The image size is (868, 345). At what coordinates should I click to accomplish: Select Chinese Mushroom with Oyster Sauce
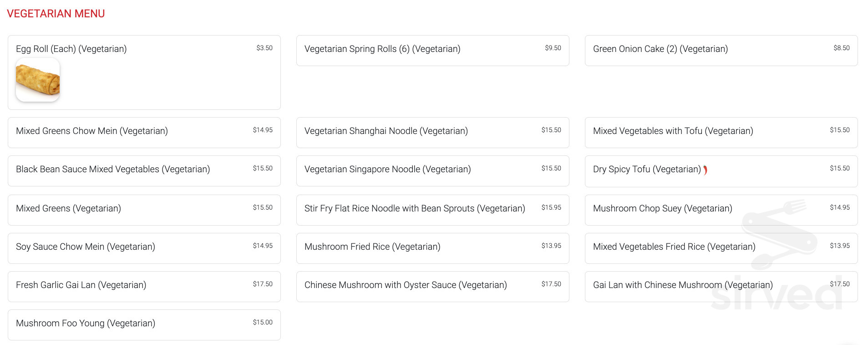point(406,285)
